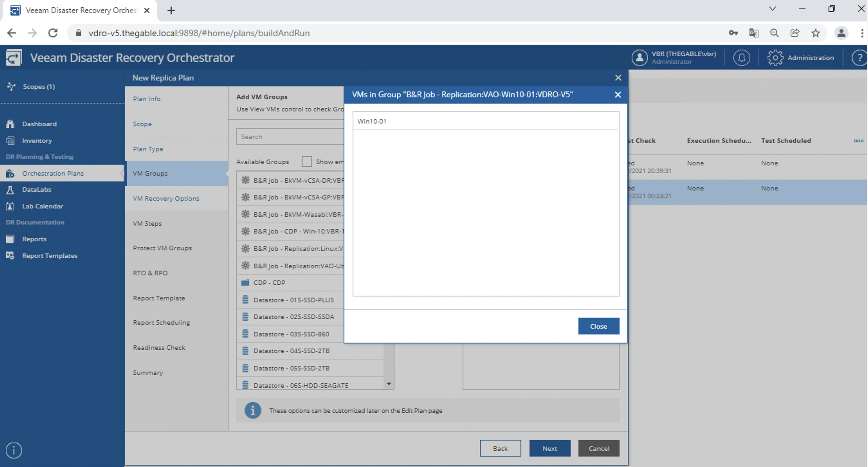This screenshot has width=868, height=467.
Task: Open VM Recovery Options step
Action: [x=166, y=198]
